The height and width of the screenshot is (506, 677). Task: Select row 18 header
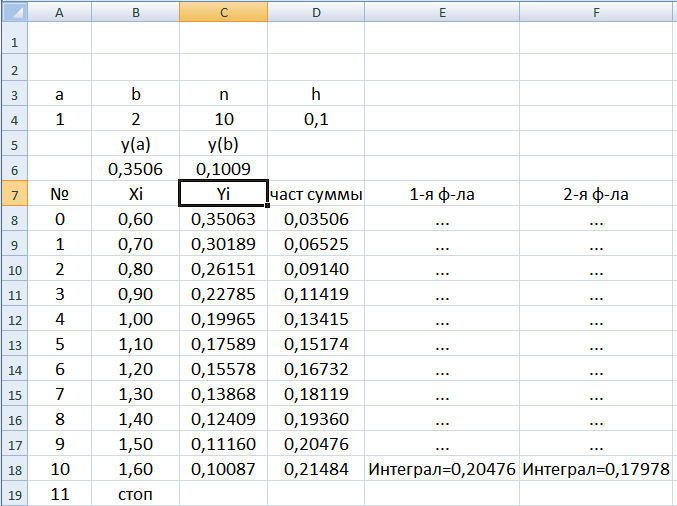[15, 469]
